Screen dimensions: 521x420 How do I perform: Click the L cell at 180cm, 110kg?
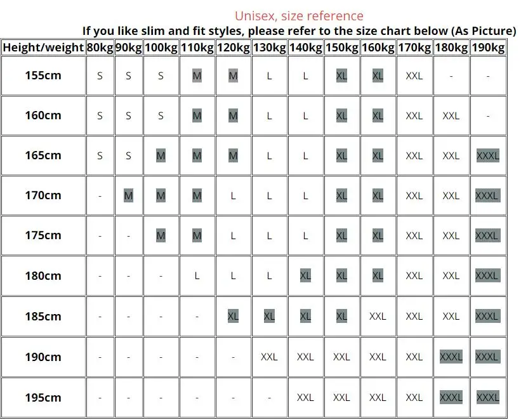click(x=197, y=276)
